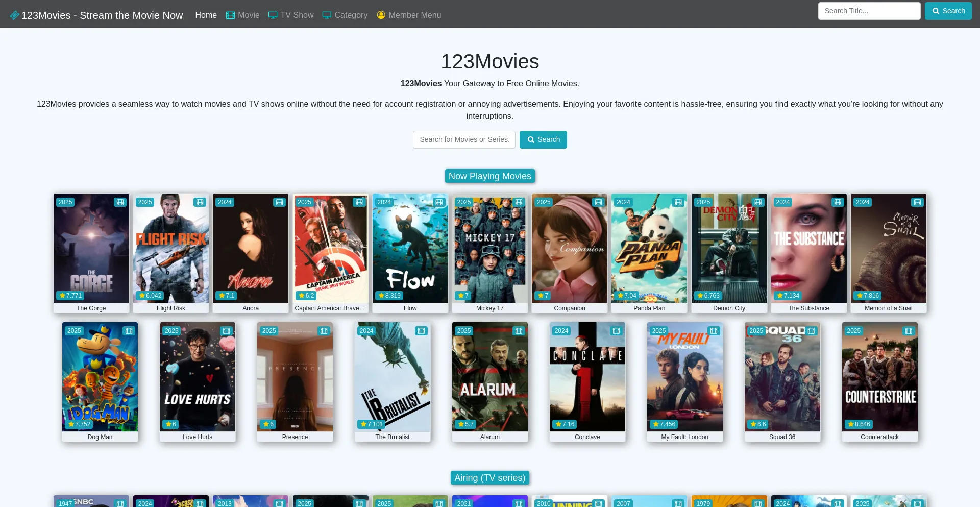
Task: Click film icon on Flow poster
Action: (x=439, y=202)
